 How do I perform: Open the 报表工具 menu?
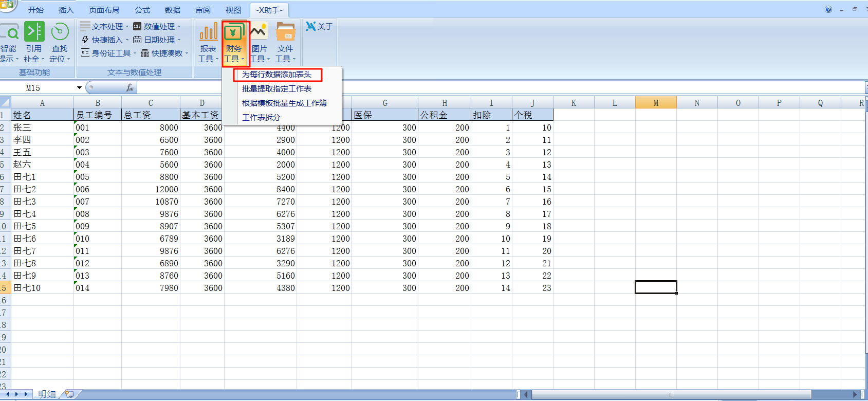208,43
